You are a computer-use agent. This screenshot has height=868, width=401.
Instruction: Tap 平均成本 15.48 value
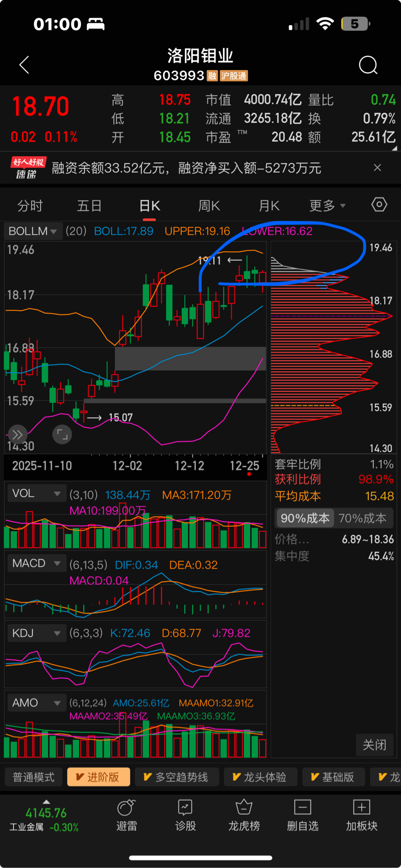point(380,496)
